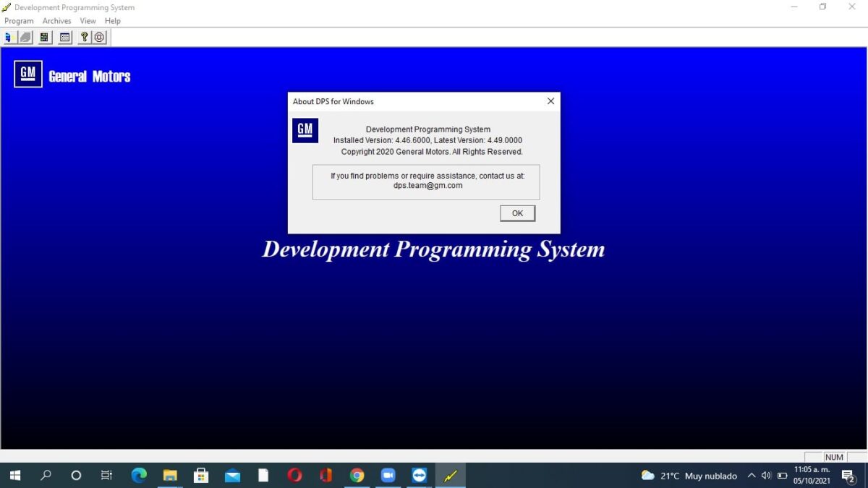Click the NUM status bar indicator
Screen dimensions: 868x488
834,457
